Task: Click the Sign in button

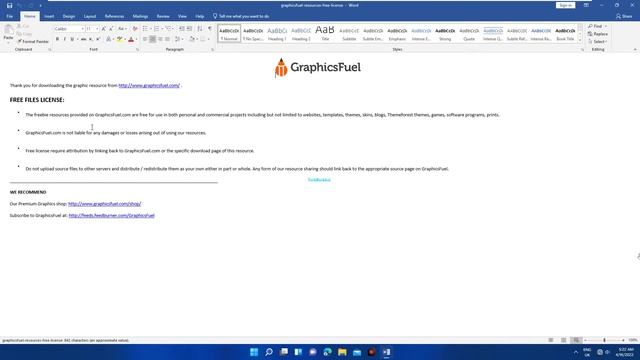Action: coord(565,5)
